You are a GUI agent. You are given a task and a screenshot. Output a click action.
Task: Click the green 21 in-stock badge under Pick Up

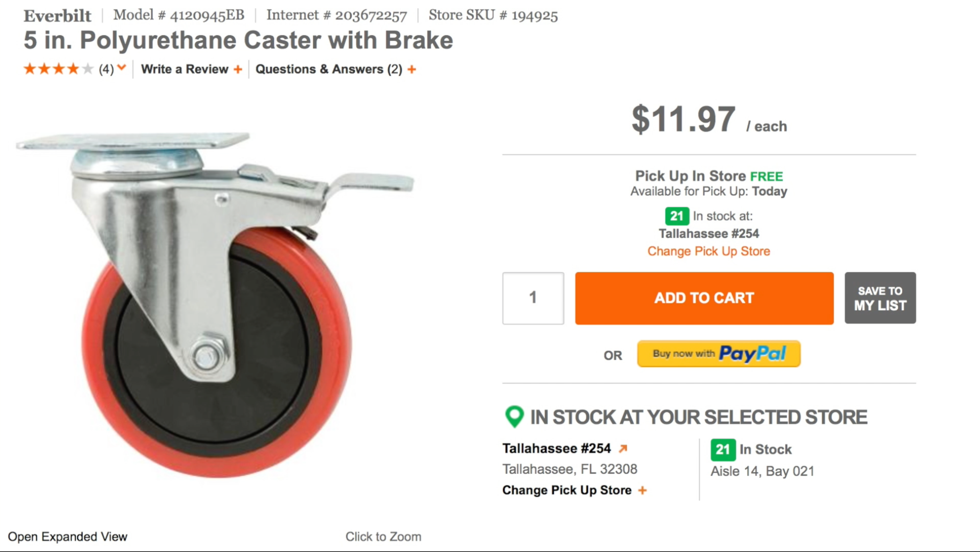677,216
